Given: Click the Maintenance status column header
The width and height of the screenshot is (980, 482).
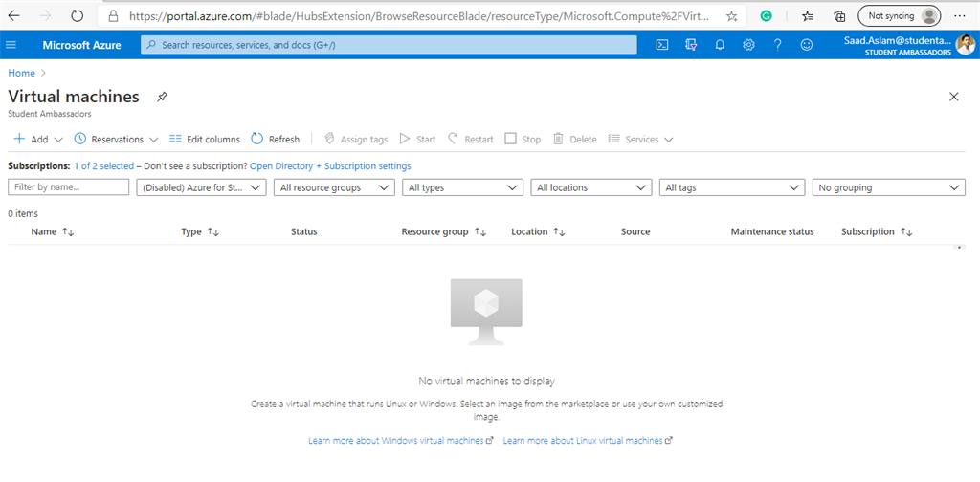Looking at the screenshot, I should (x=772, y=231).
